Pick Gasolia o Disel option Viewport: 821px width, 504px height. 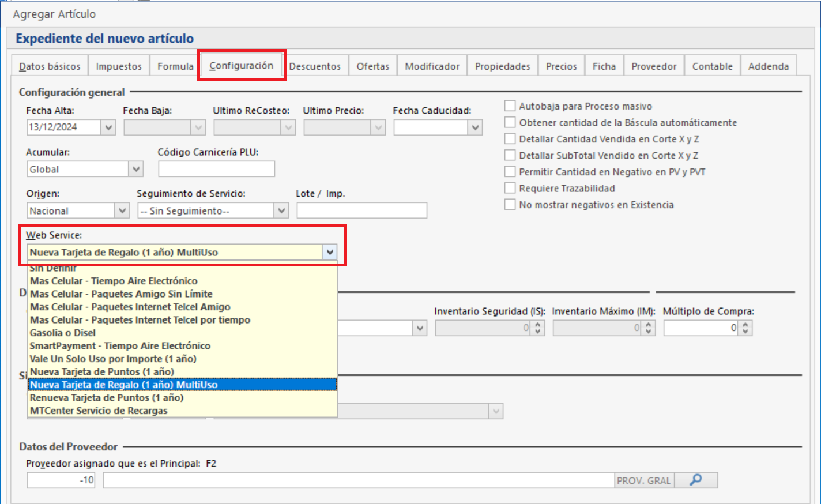[x=182, y=333]
